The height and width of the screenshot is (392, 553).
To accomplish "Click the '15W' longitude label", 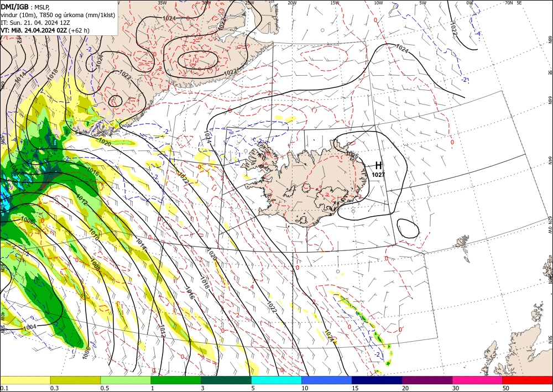I will pos(335,3).
